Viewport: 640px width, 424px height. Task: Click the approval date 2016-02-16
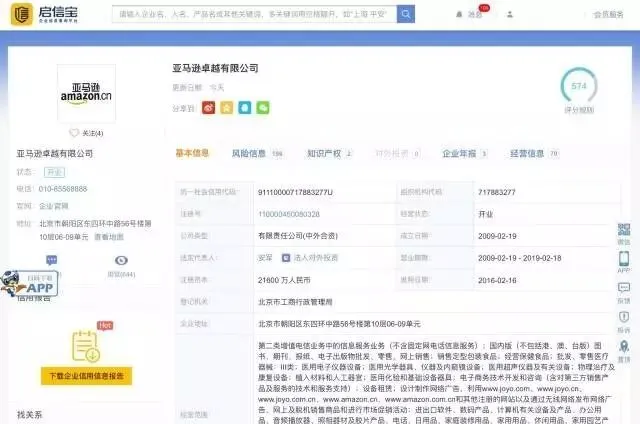point(497,280)
